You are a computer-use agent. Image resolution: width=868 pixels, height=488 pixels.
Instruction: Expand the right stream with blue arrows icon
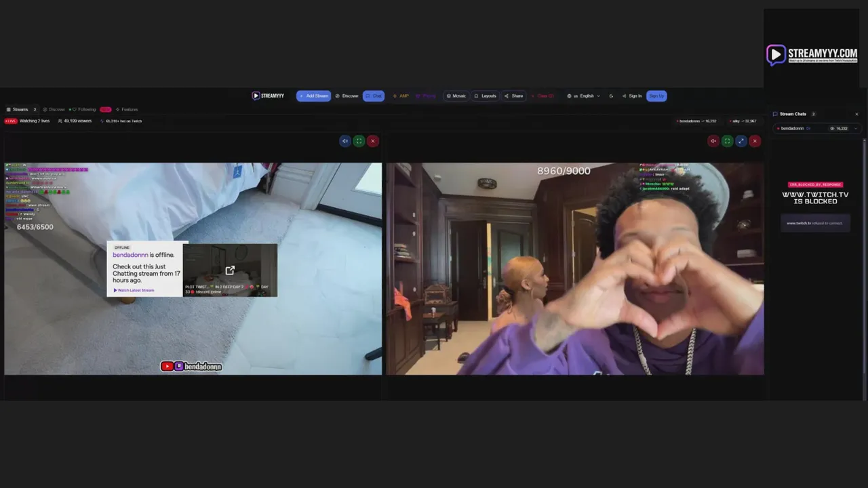(x=741, y=141)
